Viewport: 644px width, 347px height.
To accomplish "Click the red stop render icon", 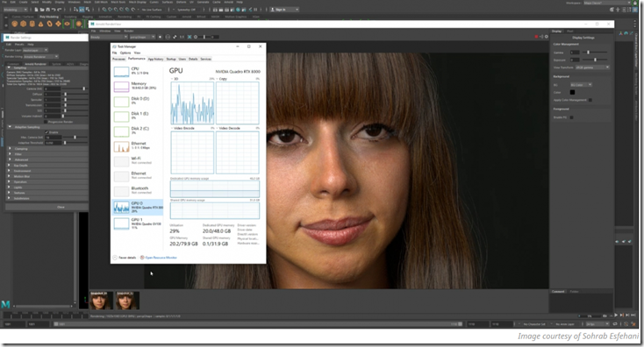I will [x=536, y=37].
